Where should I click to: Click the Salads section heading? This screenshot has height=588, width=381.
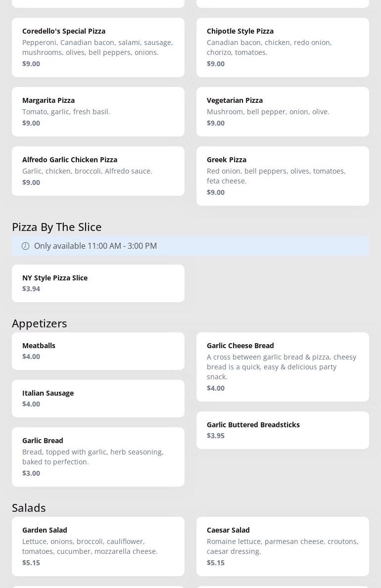[29, 507]
